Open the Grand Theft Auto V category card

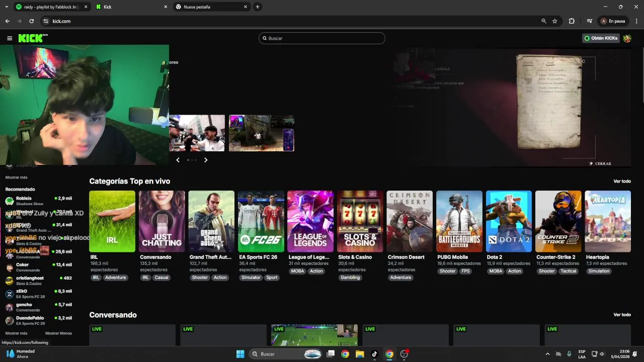pos(211,221)
